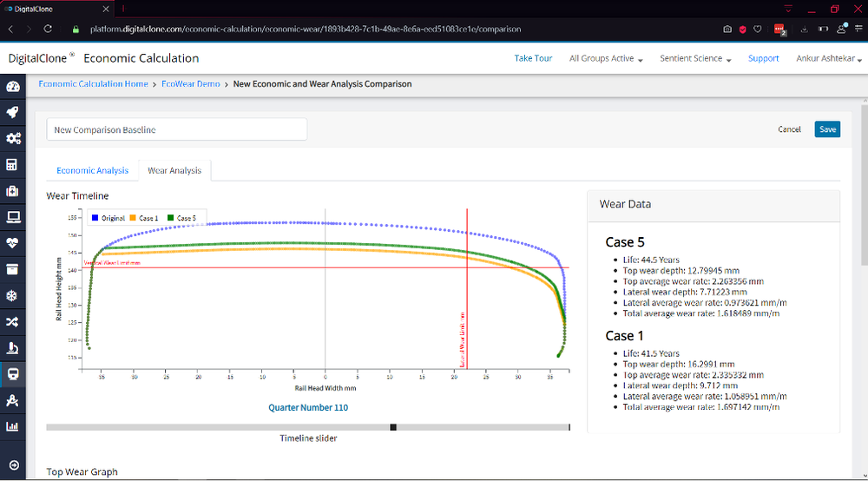The image size is (868, 481).
Task: Expand the Sentient Science dropdown menu
Action: pyautogui.click(x=694, y=59)
